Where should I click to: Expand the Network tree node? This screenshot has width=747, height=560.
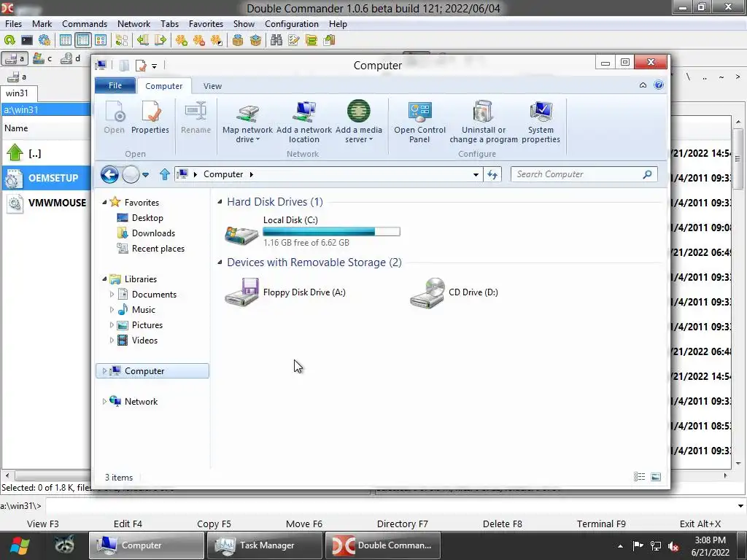coord(104,402)
